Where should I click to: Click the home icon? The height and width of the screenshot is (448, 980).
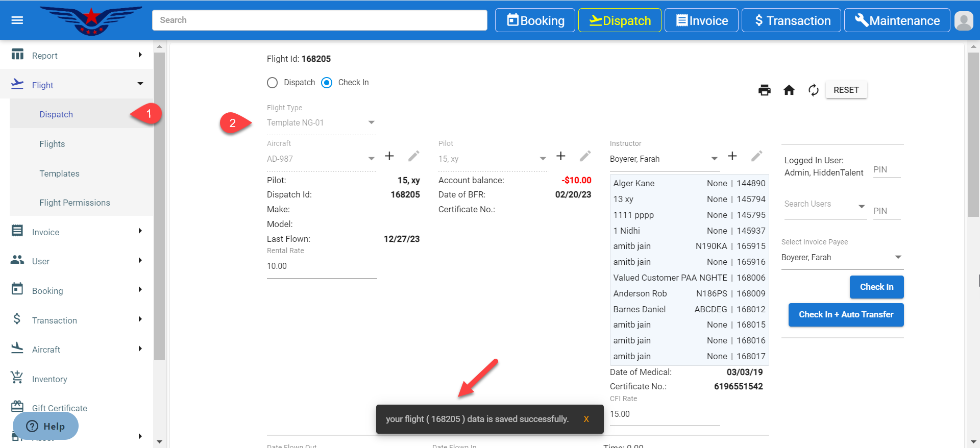(x=789, y=90)
